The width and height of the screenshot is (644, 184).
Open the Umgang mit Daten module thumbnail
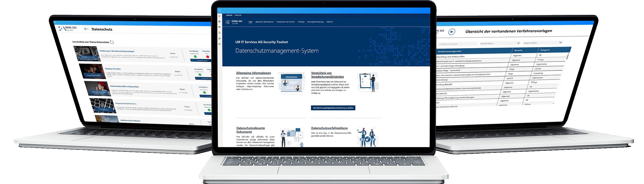pos(92,71)
